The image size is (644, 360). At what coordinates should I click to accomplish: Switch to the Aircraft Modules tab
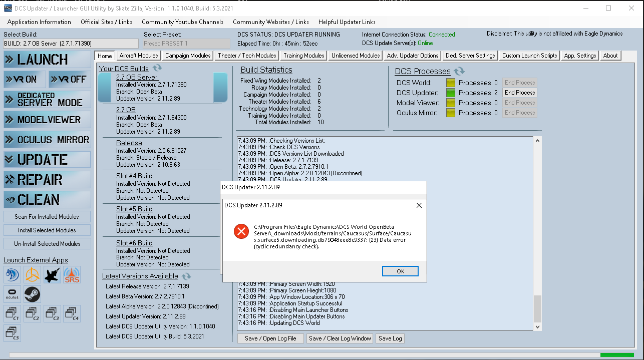139,56
